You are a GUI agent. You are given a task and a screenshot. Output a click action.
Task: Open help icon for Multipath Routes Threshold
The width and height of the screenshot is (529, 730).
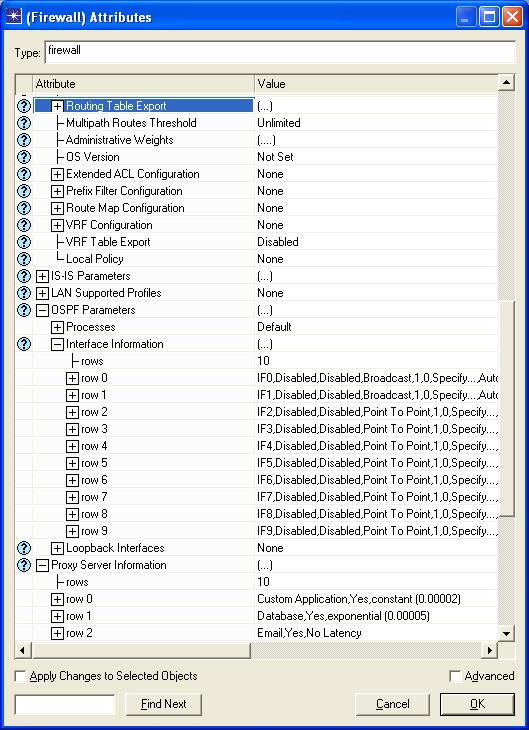click(x=24, y=123)
